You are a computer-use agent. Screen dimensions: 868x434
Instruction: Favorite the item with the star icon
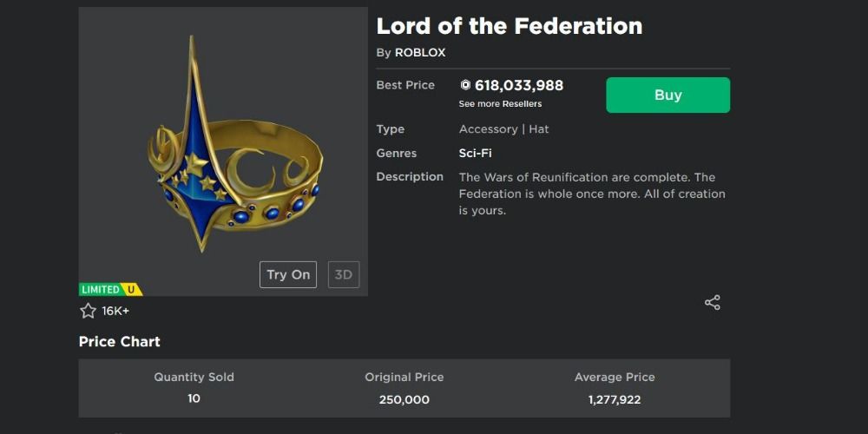click(88, 311)
